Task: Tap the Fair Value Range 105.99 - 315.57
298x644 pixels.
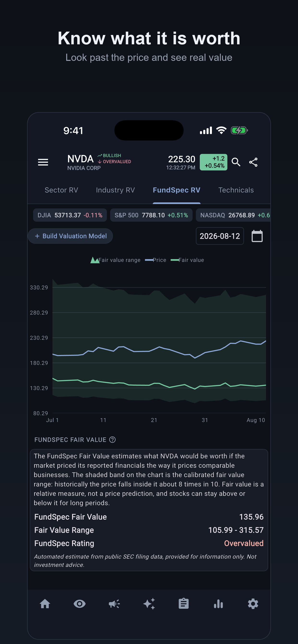Action: click(236, 530)
